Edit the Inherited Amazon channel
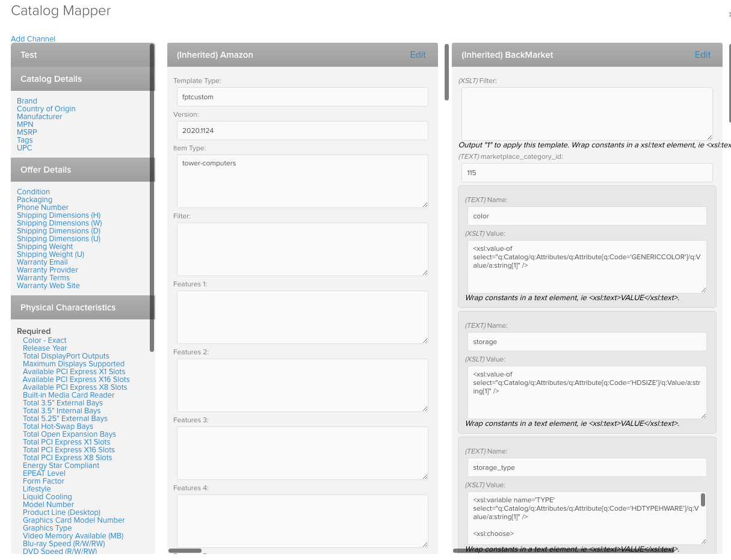Screen dimensions: 731x560 coord(418,55)
